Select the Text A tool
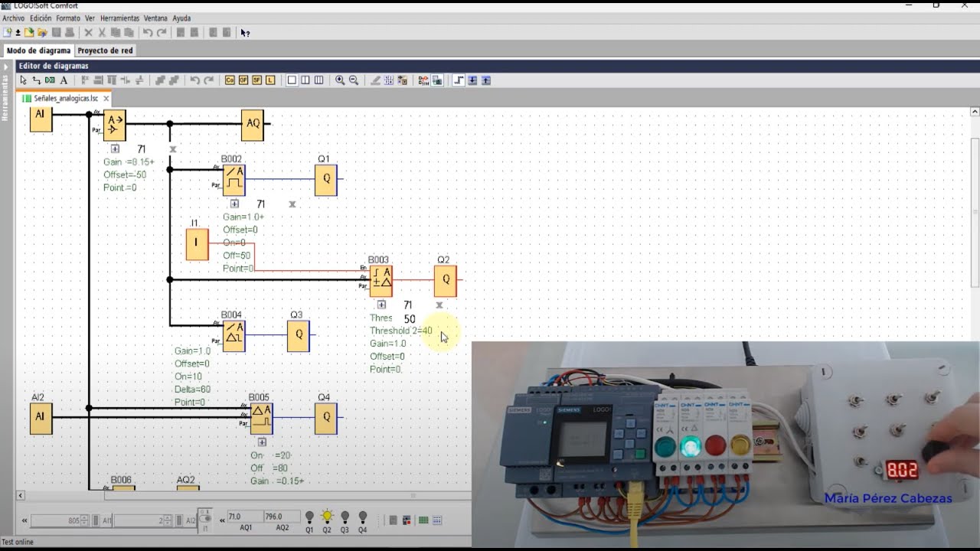Viewport: 980px width, 551px height. click(64, 80)
